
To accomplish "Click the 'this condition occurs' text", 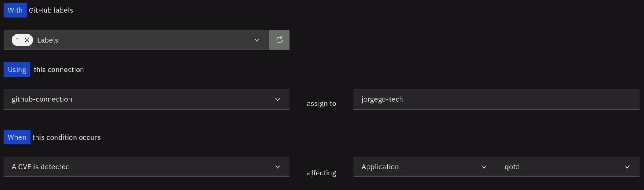I will pyautogui.click(x=66, y=137).
